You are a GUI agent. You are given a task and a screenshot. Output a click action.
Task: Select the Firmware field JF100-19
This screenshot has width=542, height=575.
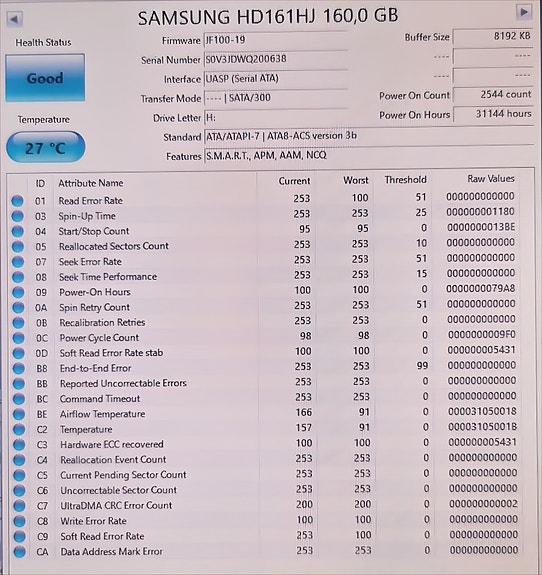pyautogui.click(x=275, y=40)
